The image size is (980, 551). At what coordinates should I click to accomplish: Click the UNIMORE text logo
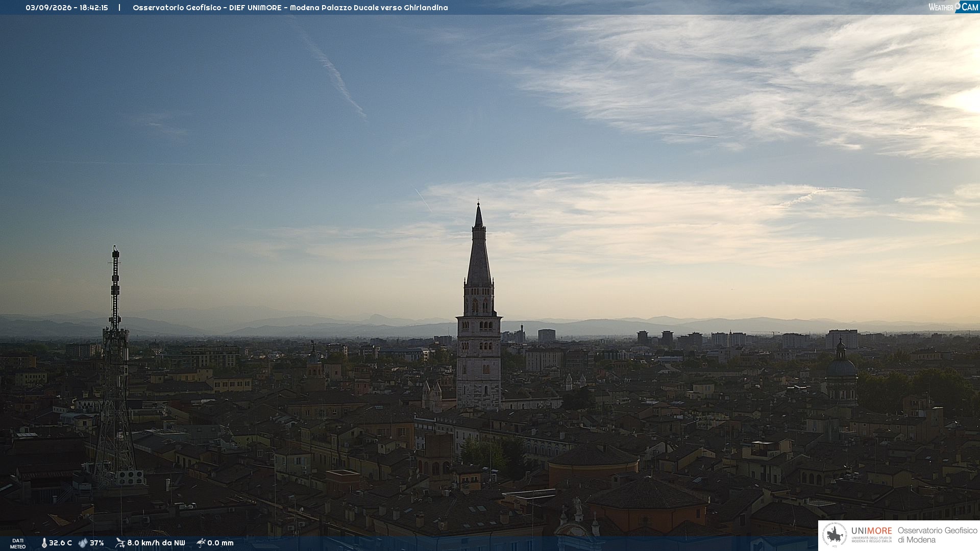pyautogui.click(x=871, y=531)
